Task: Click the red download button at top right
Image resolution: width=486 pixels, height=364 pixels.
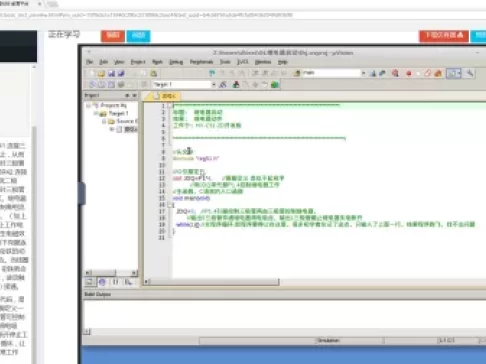Action: 444,36
